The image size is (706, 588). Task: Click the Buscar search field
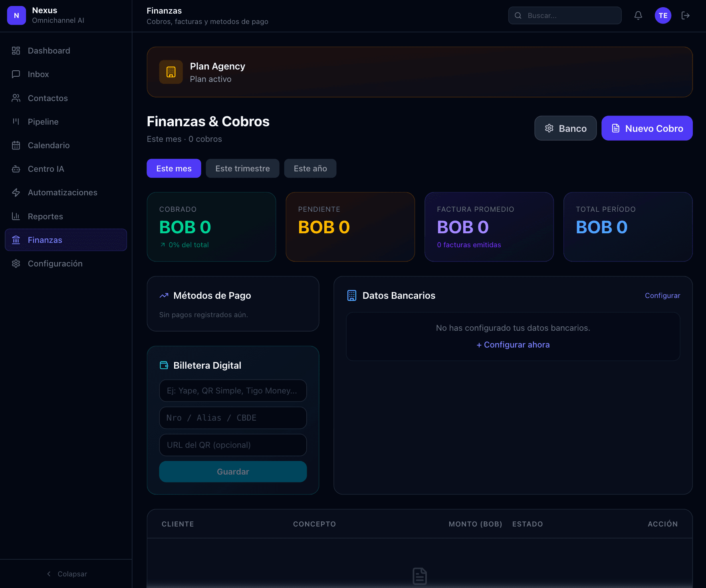click(565, 16)
